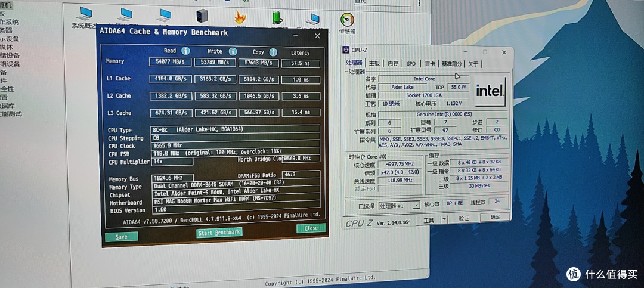Select the 储设备 item in the sidebar
This screenshot has width=644, height=288.
[x=10, y=55]
